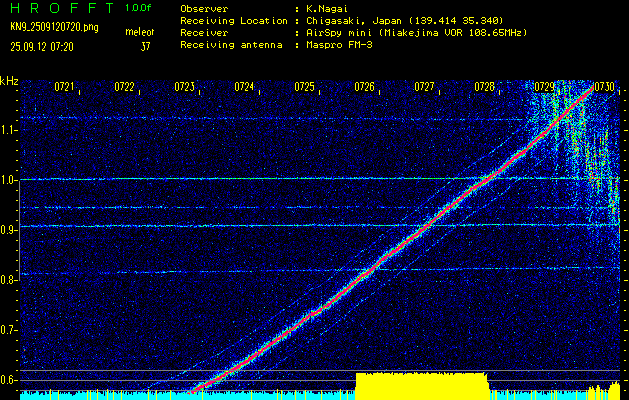Click the 0724 time marker
This screenshot has width=629, height=400.
click(244, 87)
